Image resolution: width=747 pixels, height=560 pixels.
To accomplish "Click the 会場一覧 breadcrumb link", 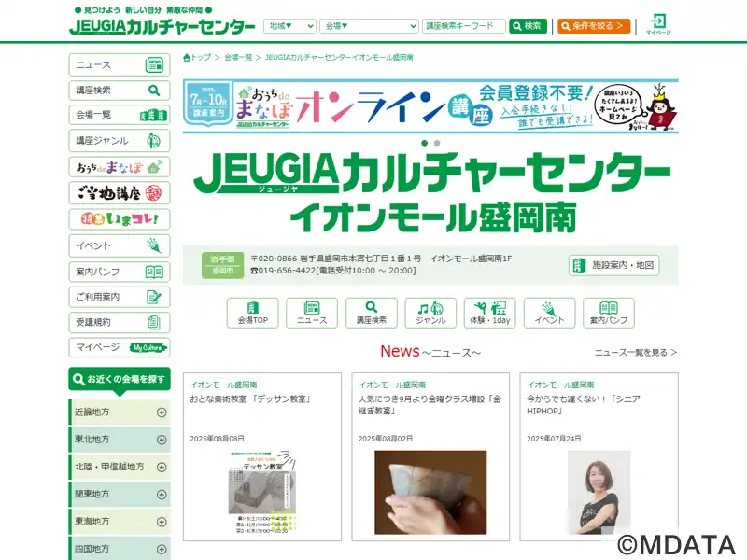I will pyautogui.click(x=238, y=58).
